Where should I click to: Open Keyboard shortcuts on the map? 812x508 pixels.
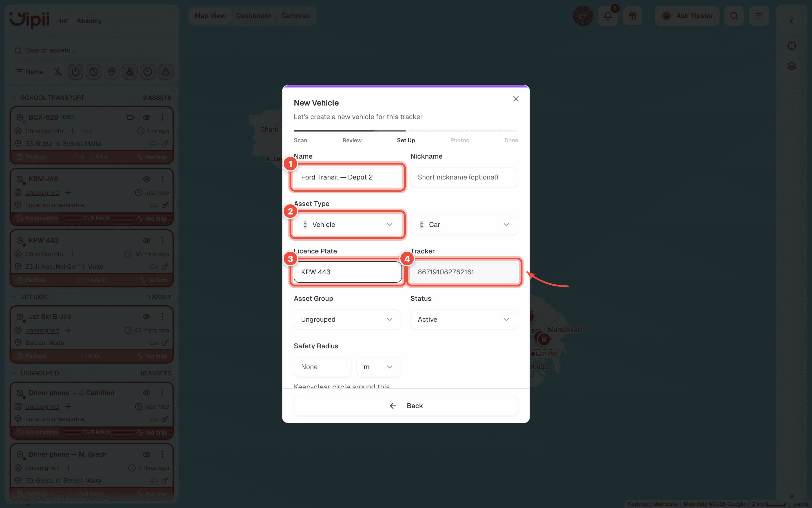pos(652,504)
